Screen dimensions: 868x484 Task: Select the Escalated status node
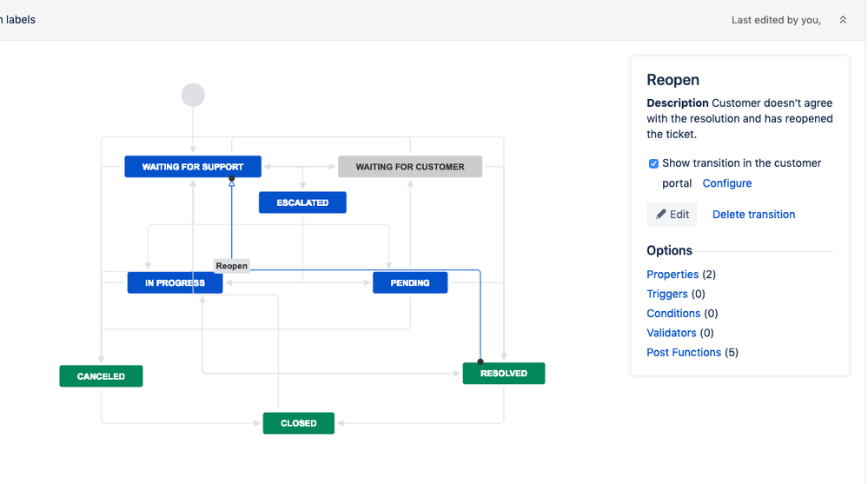[302, 202]
